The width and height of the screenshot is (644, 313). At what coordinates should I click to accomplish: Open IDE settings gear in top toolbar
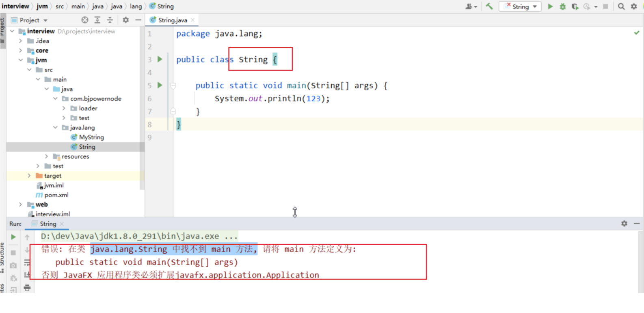point(634,7)
